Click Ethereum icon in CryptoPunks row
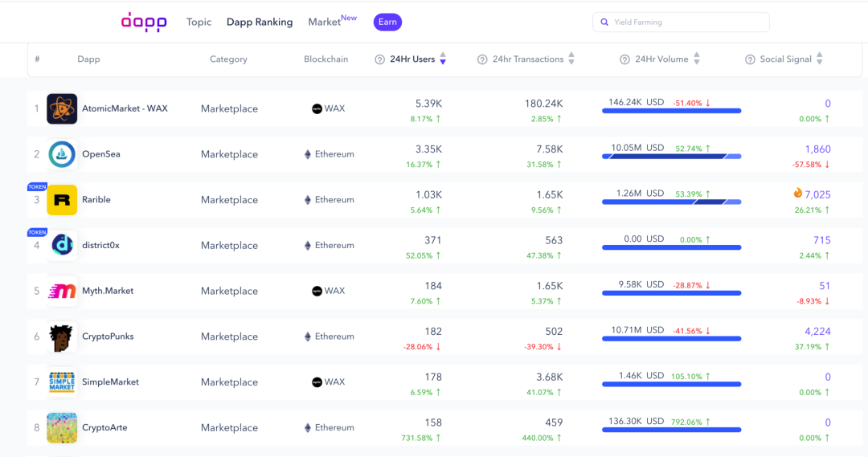The width and height of the screenshot is (868, 457). pos(308,337)
